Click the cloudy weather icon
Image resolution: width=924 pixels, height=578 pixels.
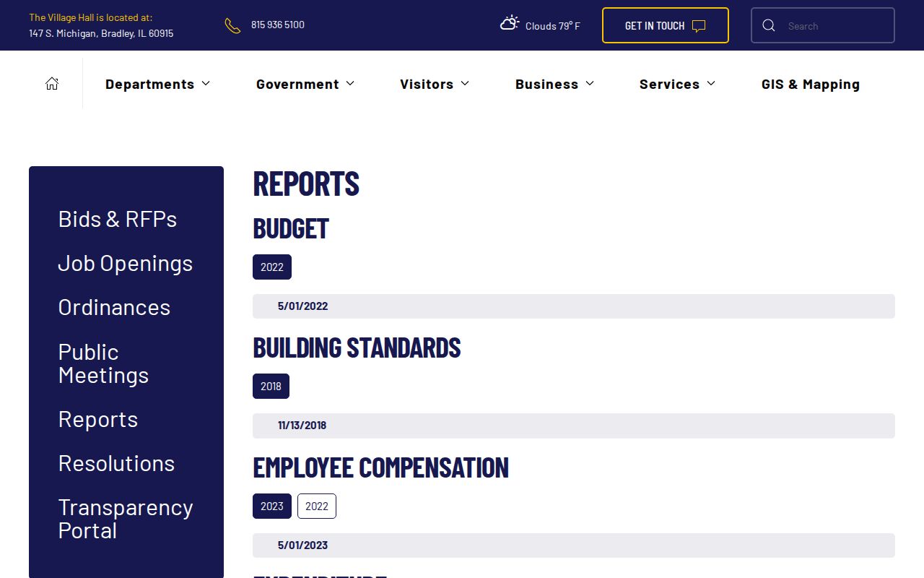510,23
